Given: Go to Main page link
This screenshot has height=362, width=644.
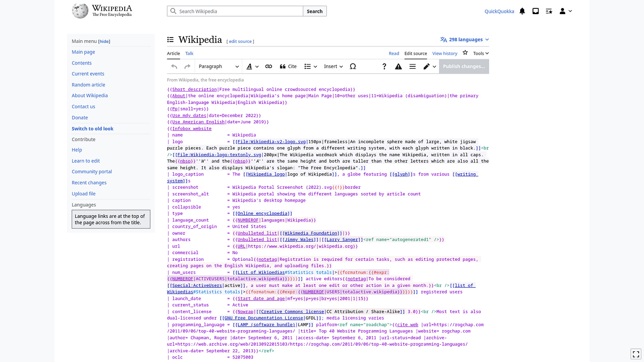Looking at the screenshot, I should click(83, 52).
